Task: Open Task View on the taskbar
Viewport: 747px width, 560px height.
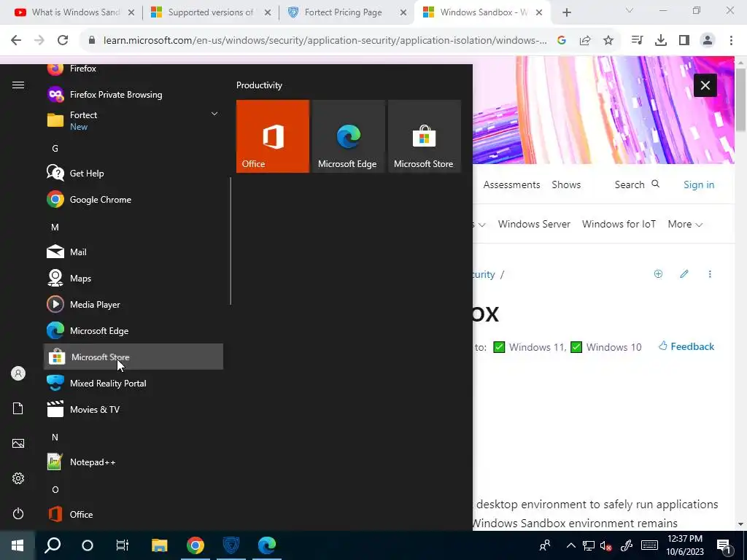Action: (x=123, y=545)
